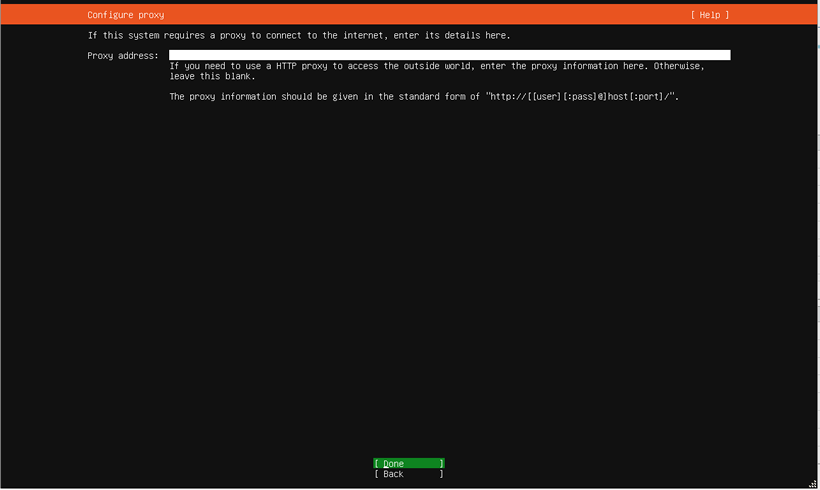Open the Help menu
The image size is (820, 490).
709,15
